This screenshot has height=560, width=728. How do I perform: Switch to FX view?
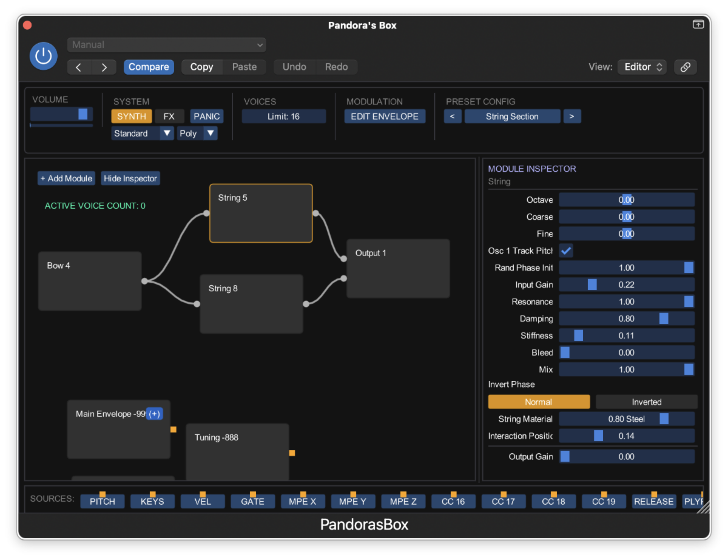[169, 116]
